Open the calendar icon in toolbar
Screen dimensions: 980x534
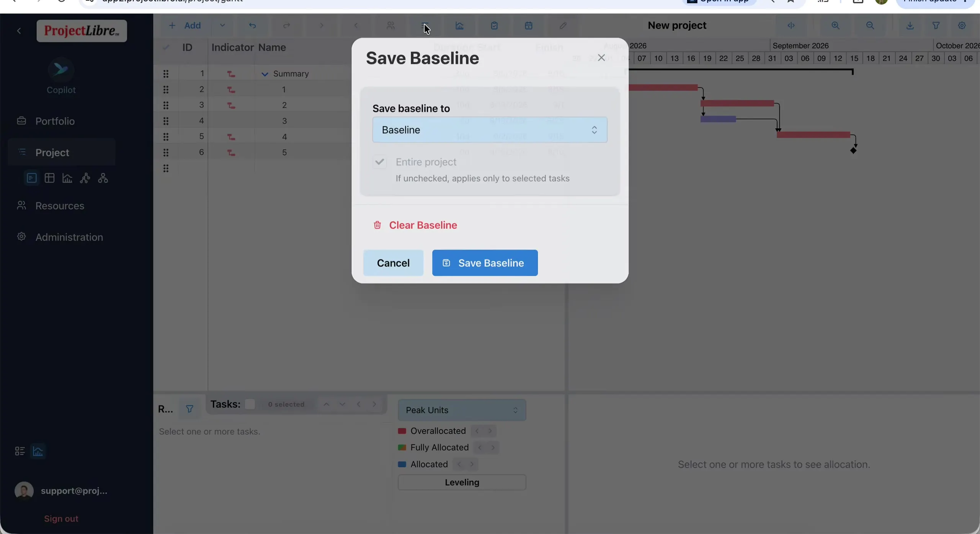(x=529, y=26)
